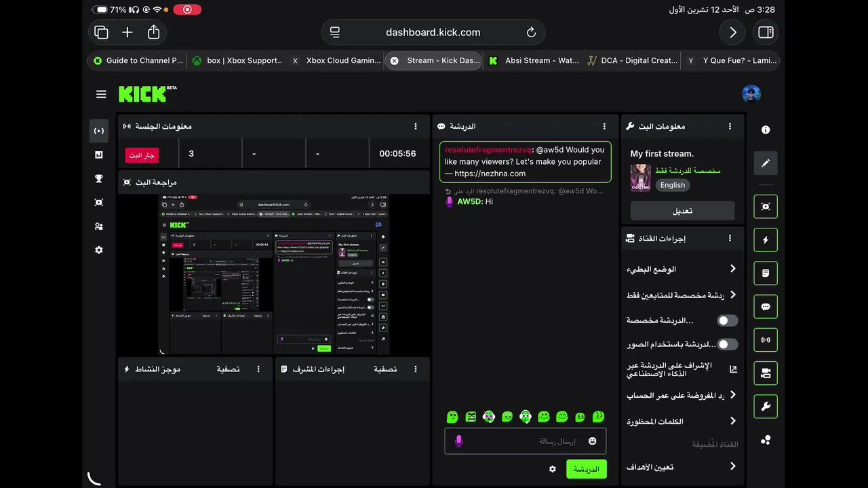Click تصفية filter in موجز النشاط panel
Screen dimensions: 868x488
228,369
